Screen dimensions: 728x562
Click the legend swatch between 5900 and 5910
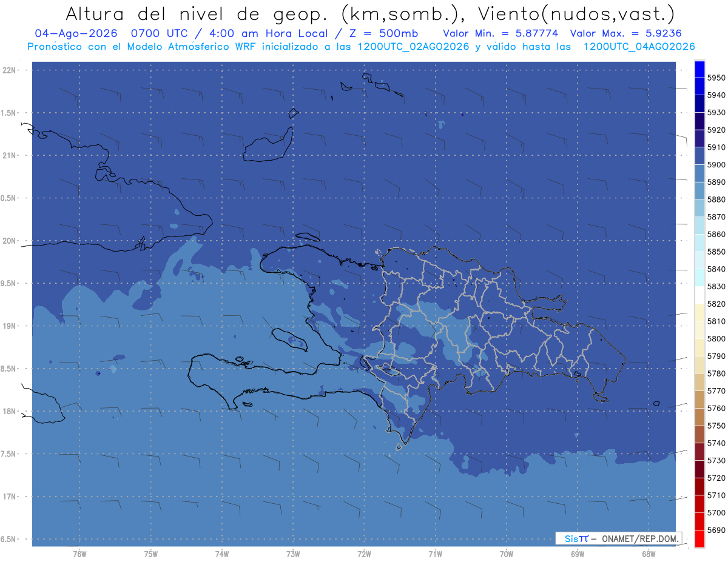pos(699,156)
